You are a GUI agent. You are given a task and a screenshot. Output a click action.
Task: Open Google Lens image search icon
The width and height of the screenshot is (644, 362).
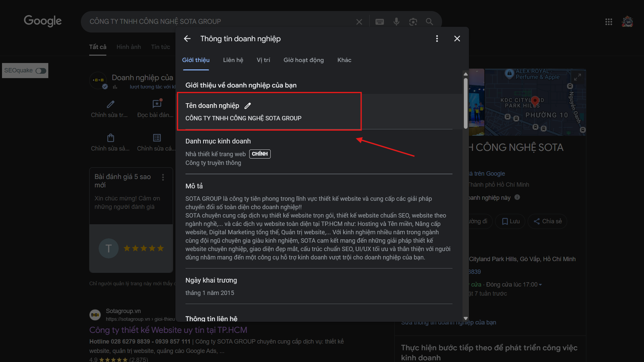[413, 22]
